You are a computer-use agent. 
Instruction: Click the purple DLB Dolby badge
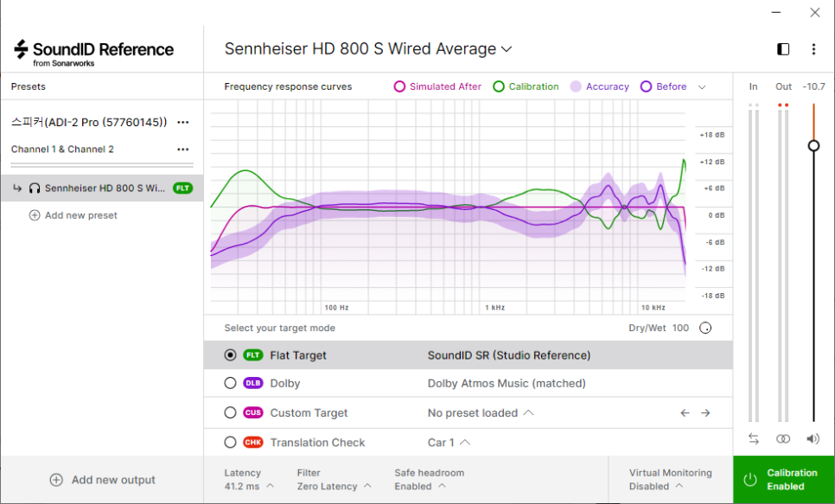tap(253, 383)
